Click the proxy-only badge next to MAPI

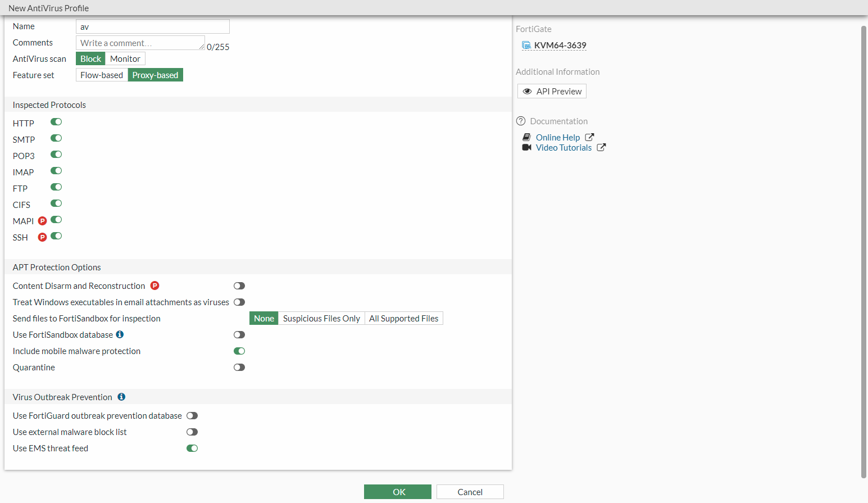click(42, 221)
